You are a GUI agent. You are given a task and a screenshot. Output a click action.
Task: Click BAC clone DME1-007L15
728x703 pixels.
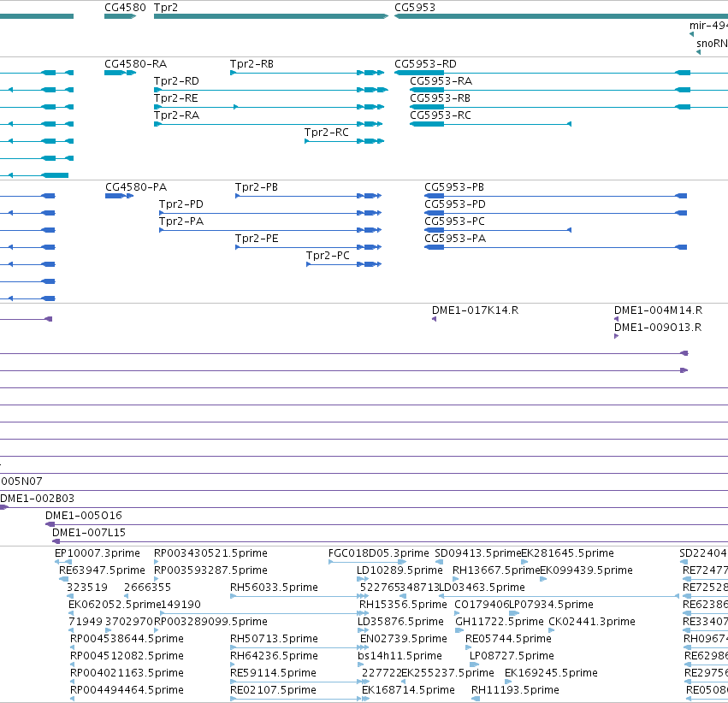point(89,533)
